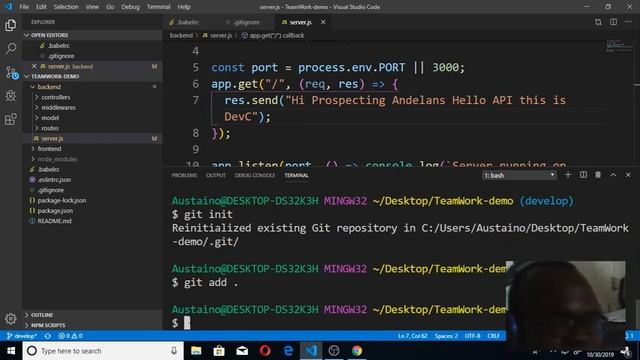Select the 1: bash terminal dropdown
640x360 pixels.
pyautogui.click(x=519, y=175)
